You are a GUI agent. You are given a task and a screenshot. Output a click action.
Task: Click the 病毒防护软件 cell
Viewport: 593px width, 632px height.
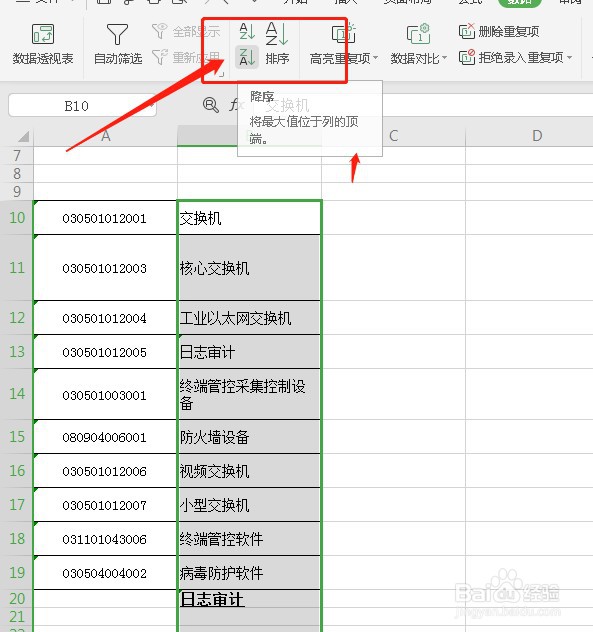[x=249, y=573]
